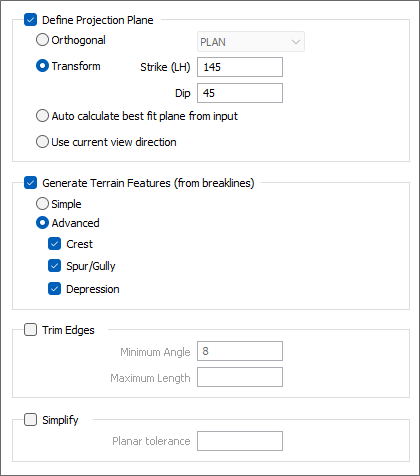Click the PLAN dropdown chevron arrow
This screenshot has width=420, height=476.
[296, 42]
